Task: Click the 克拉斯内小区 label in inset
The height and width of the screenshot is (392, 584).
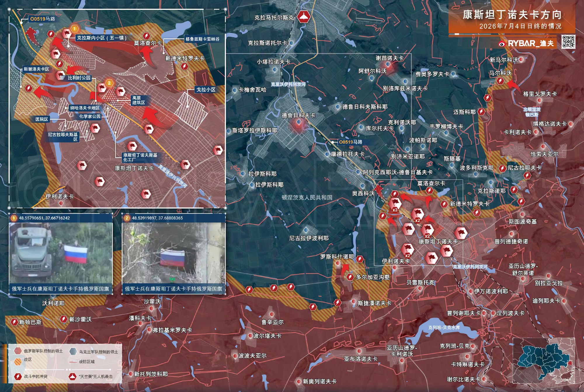Action: [x=102, y=38]
